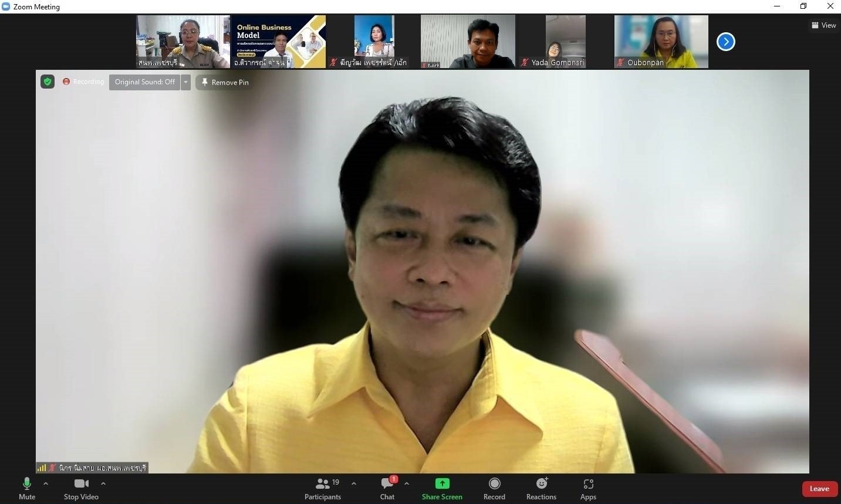Expand options arrow beside Participants
The width and height of the screenshot is (841, 504).
tap(354, 483)
